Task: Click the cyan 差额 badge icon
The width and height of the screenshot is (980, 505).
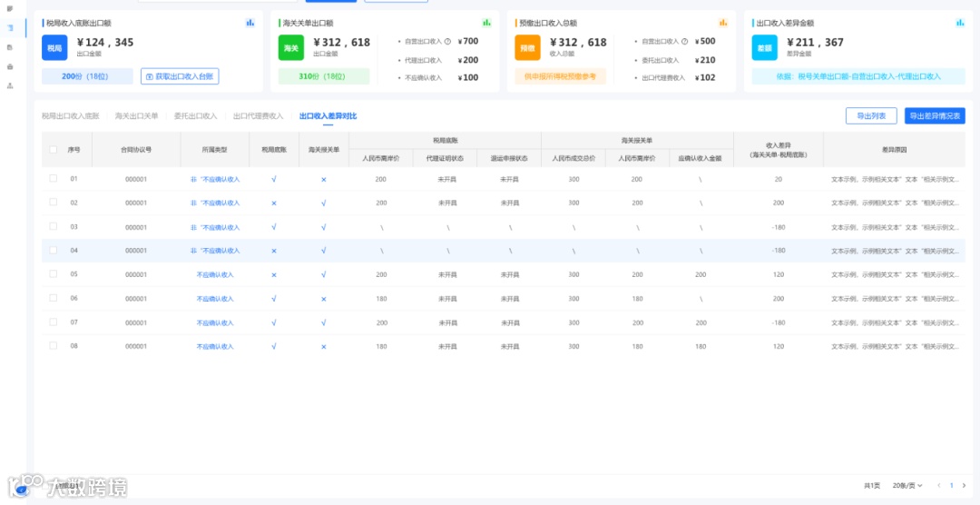Action: pos(764,47)
